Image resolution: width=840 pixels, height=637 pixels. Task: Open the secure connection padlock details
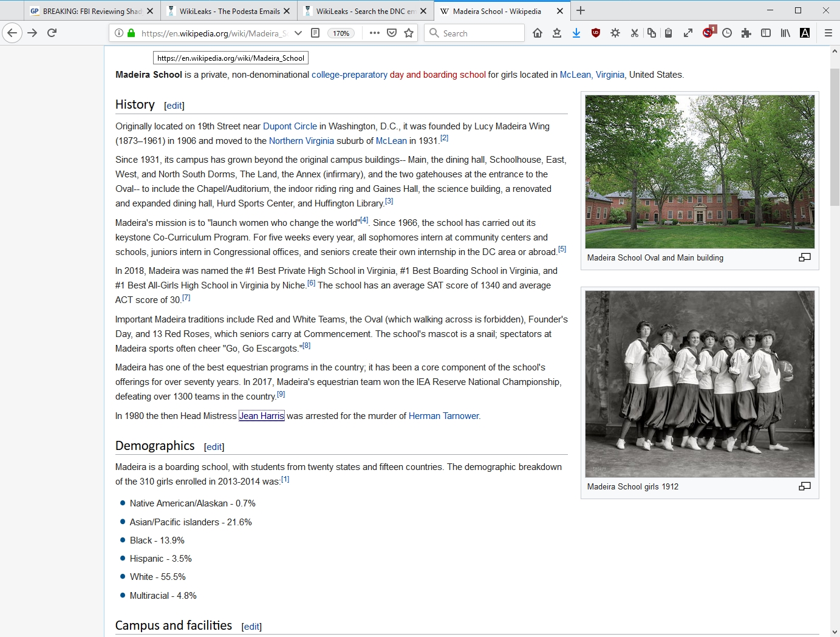131,33
